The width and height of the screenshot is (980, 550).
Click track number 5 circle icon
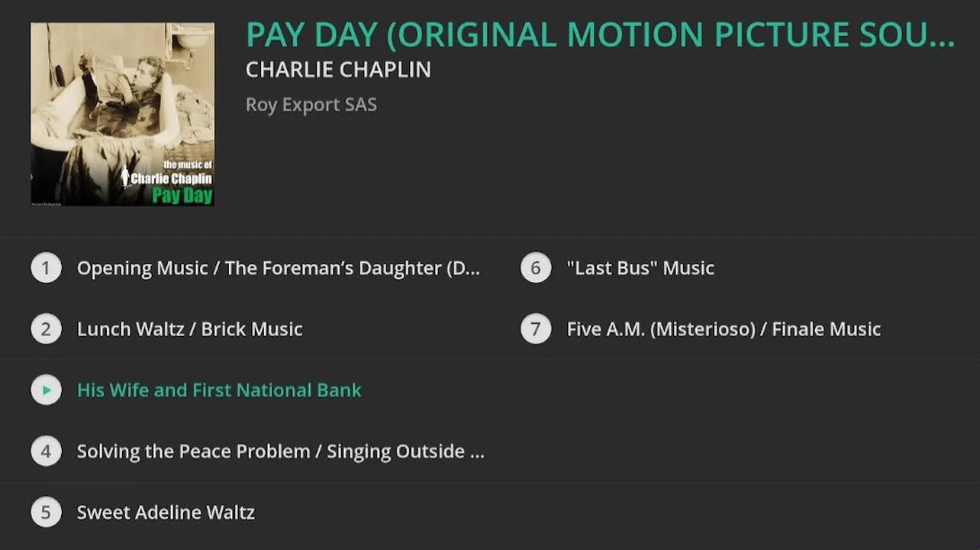pos(46,513)
